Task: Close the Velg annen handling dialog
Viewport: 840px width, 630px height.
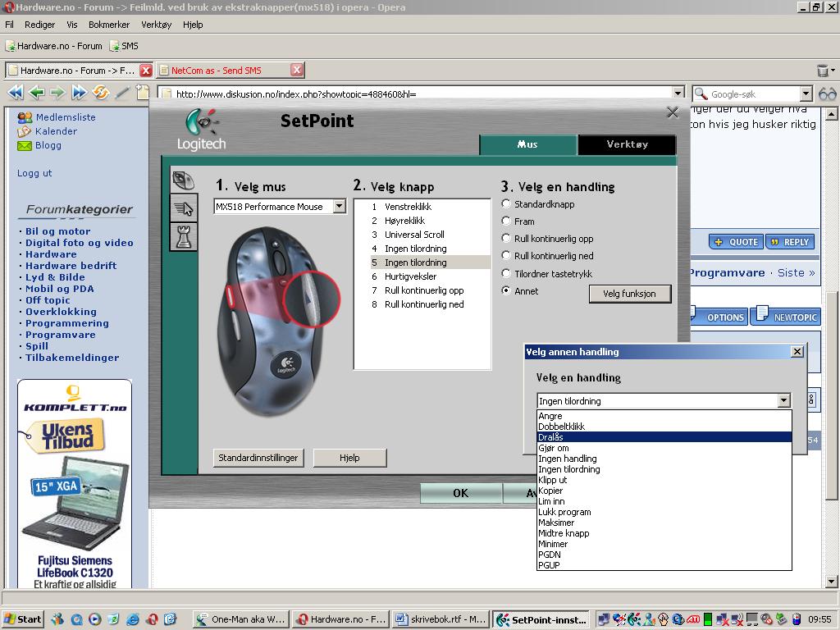Action: [x=797, y=351]
